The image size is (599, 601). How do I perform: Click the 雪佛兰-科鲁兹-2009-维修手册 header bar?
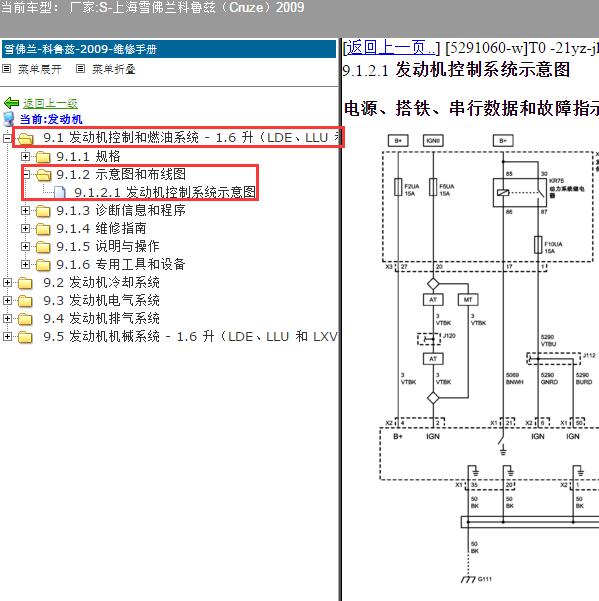click(169, 49)
